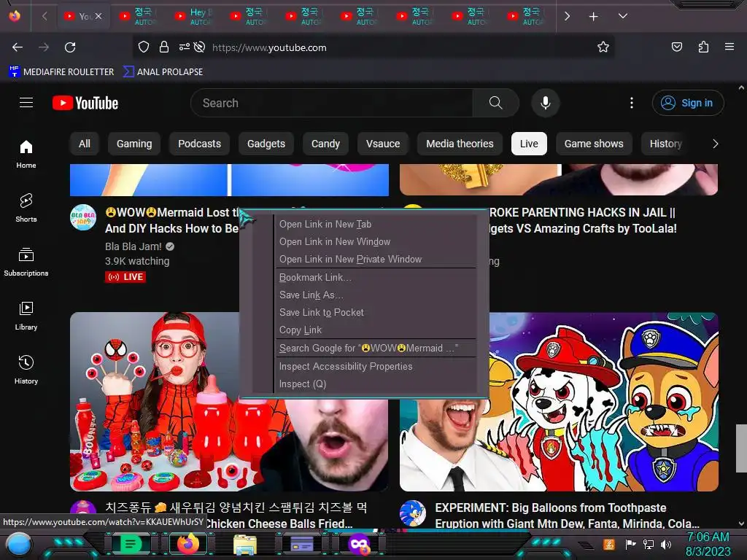Viewport: 747px width, 560px height.
Task: Go to YouTube home via logo
Action: [x=85, y=103]
